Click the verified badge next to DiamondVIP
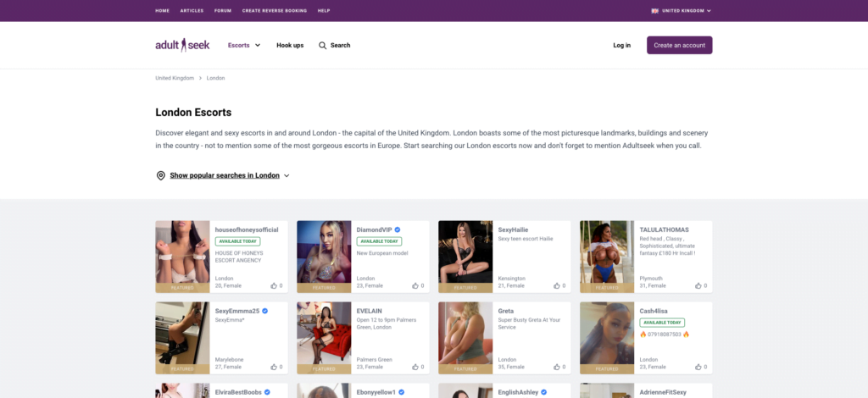Screen dimensions: 868x398 [398, 230]
